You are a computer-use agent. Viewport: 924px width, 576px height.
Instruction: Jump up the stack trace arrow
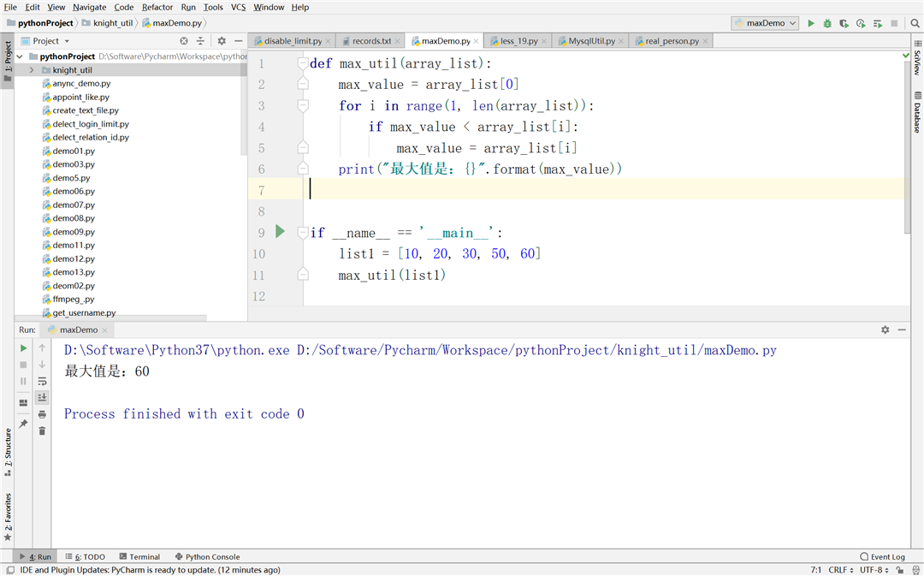42,347
